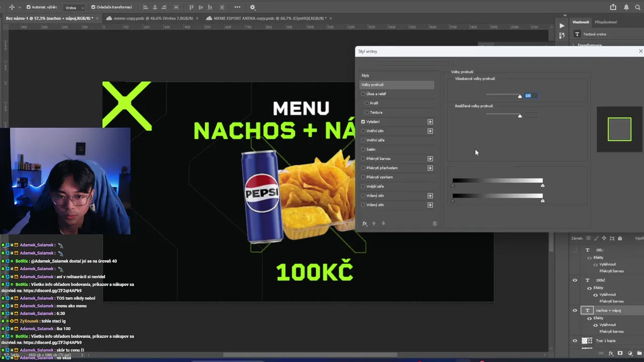This screenshot has height=362, width=644.
Task: Click the opacity value field showing 100
Action: tap(531, 96)
